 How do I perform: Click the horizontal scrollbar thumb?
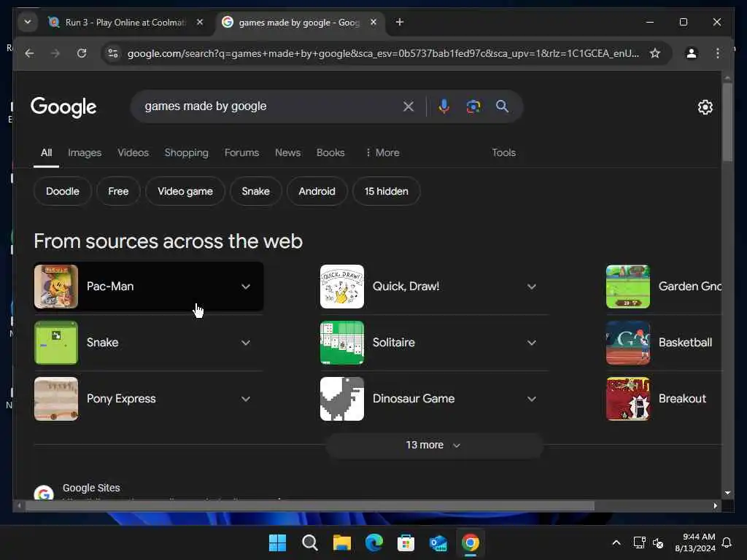(x=309, y=506)
